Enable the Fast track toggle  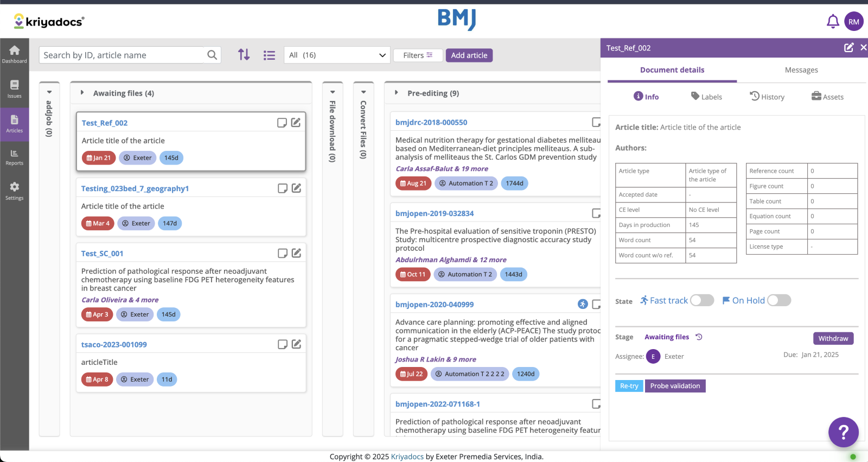click(702, 300)
